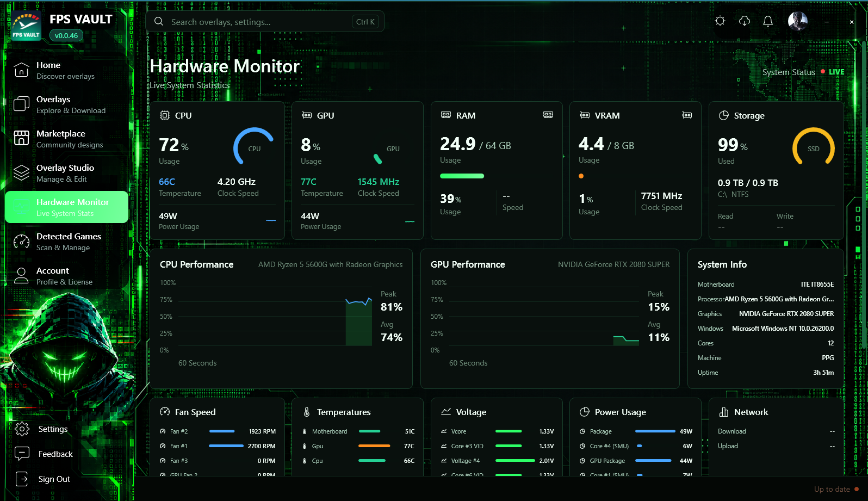The height and width of the screenshot is (501, 868).
Task: Click the Temperatures thermometer icon
Action: point(307,412)
